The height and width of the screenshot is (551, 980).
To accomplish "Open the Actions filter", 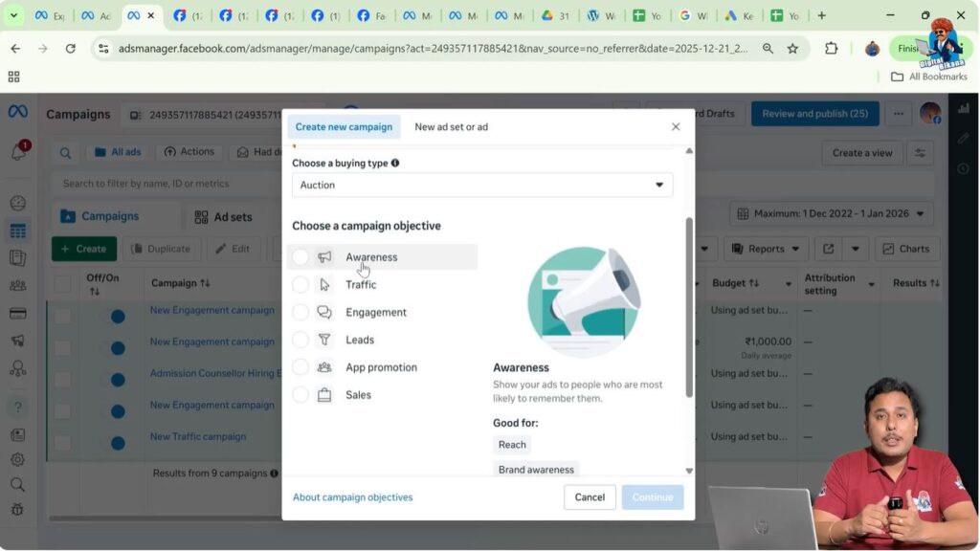I will point(189,152).
